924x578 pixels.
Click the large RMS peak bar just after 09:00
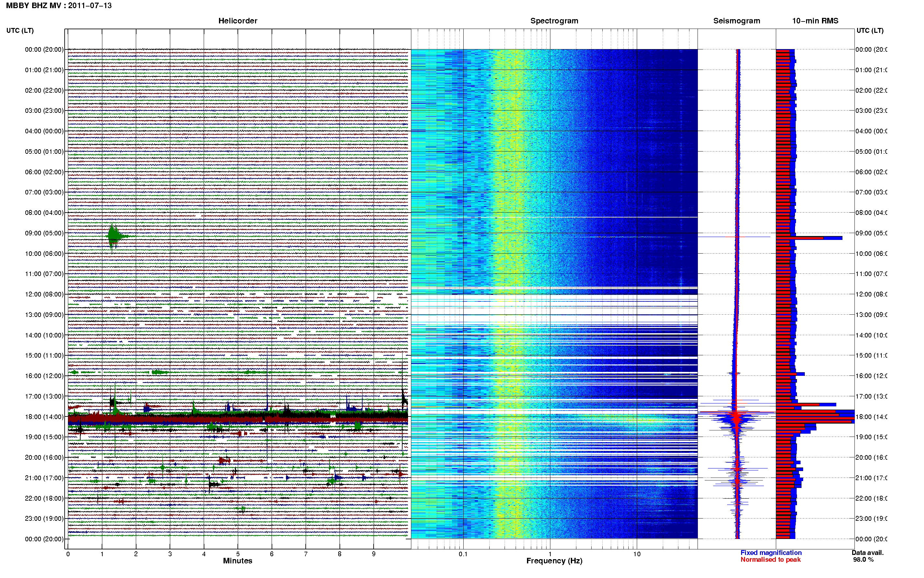click(x=809, y=238)
